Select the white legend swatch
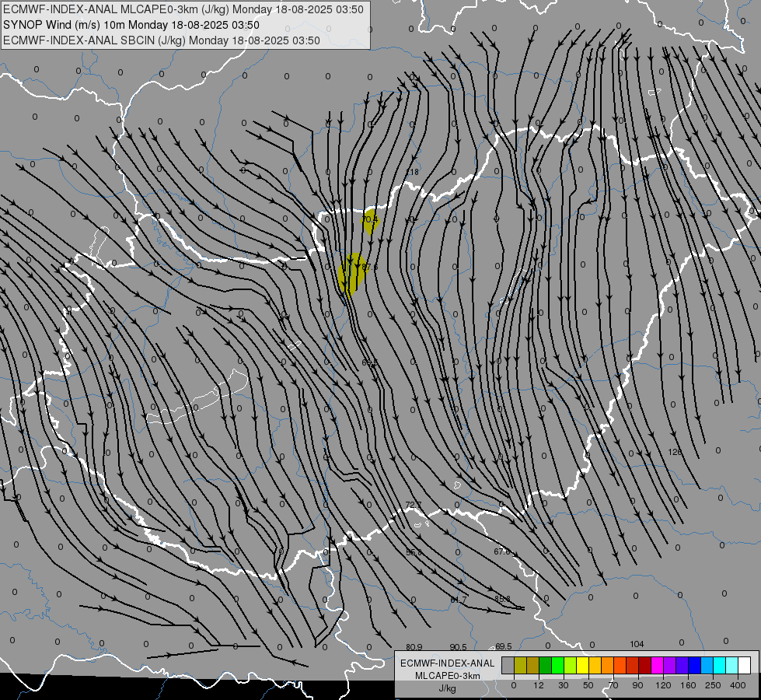 [745, 665]
